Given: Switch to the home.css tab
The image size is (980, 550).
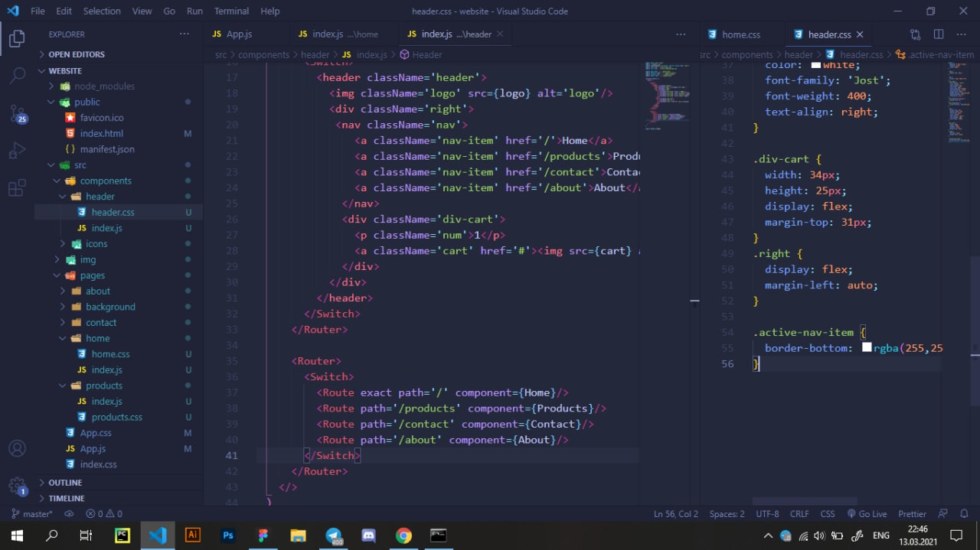Looking at the screenshot, I should (740, 34).
